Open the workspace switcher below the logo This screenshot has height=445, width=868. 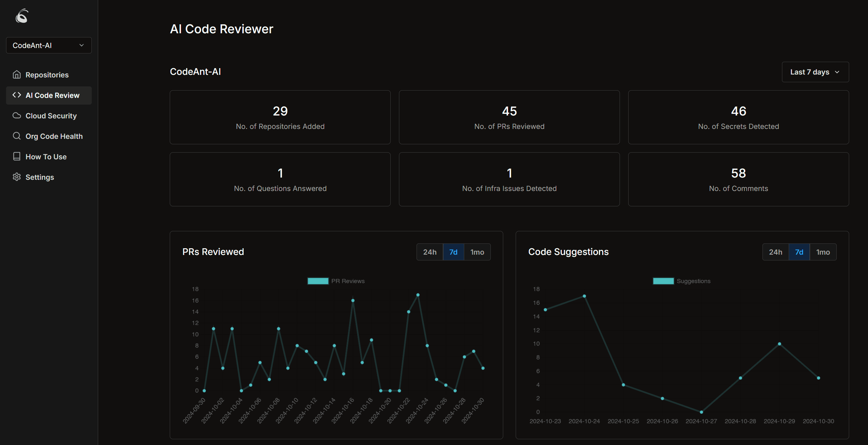tap(49, 45)
